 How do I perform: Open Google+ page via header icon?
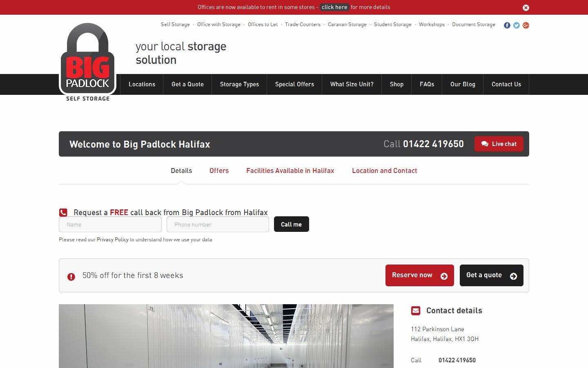(x=526, y=25)
